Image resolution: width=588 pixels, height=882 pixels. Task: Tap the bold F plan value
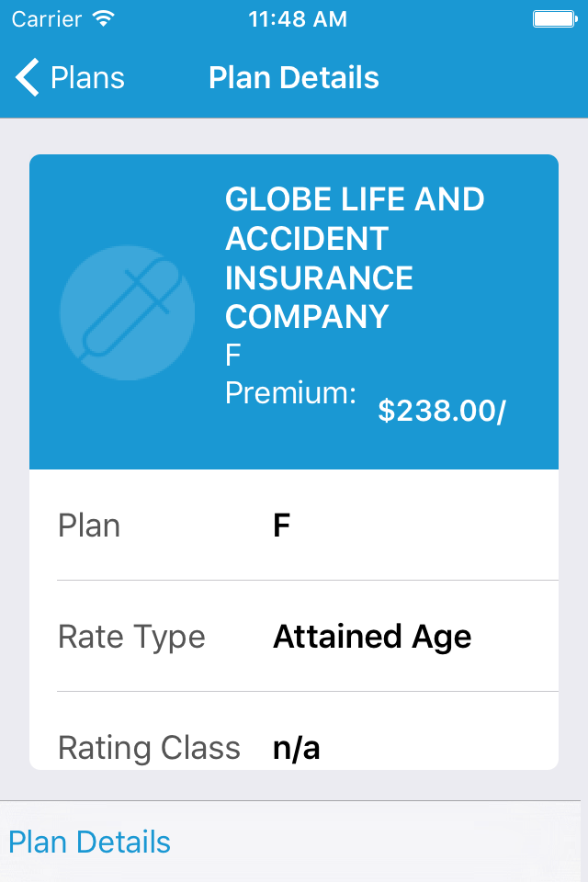(x=282, y=526)
